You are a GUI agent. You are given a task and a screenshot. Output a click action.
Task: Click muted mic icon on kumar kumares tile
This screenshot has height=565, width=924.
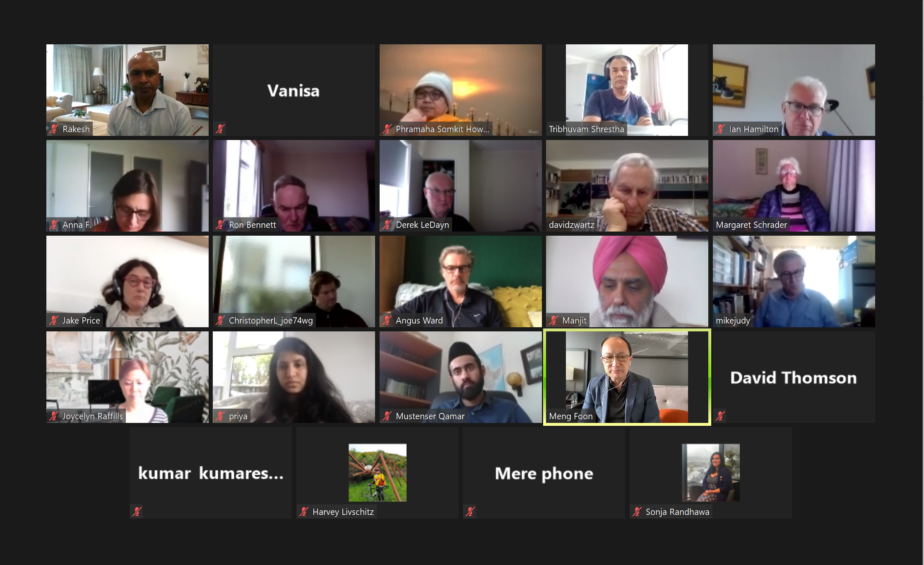click(137, 512)
